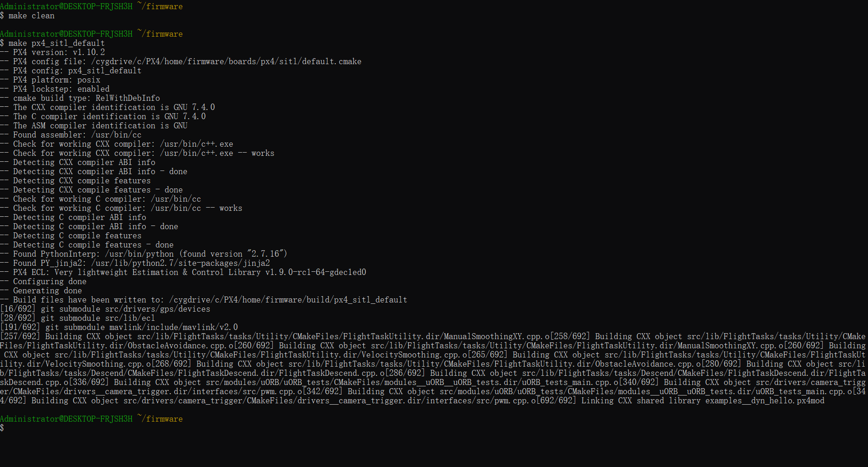Click the '[191/692] git submodule mavlink' line

(119, 327)
